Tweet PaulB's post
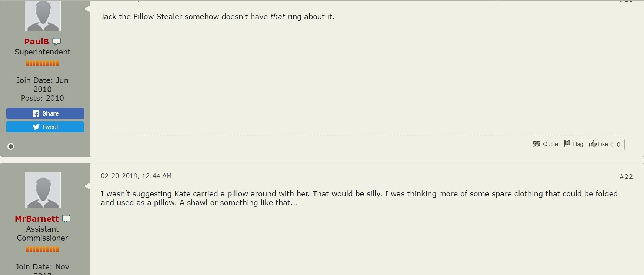 tap(45, 127)
